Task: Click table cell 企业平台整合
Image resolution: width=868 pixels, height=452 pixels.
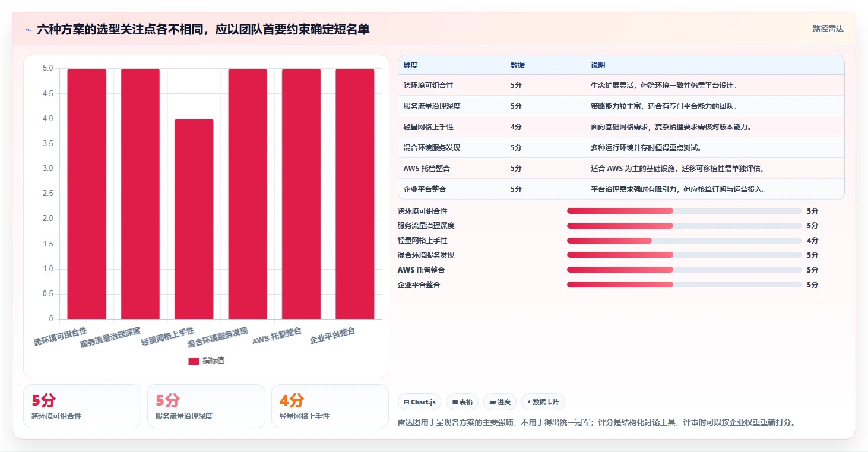Action: tap(425, 189)
